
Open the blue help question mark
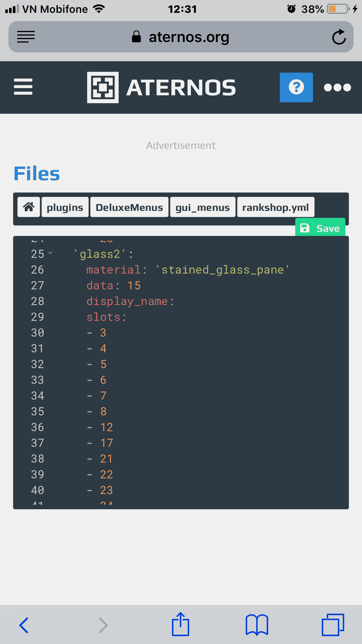coord(296,87)
